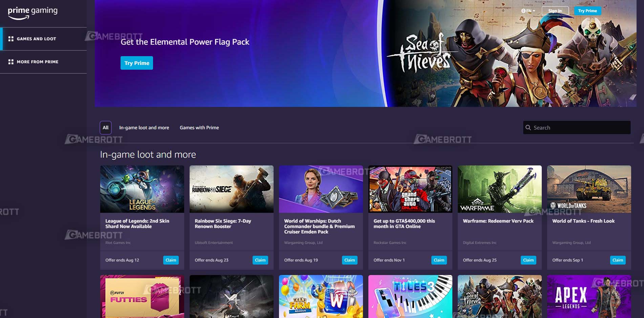The height and width of the screenshot is (318, 644).
Task: Select the All filter tab
Action: [106, 128]
